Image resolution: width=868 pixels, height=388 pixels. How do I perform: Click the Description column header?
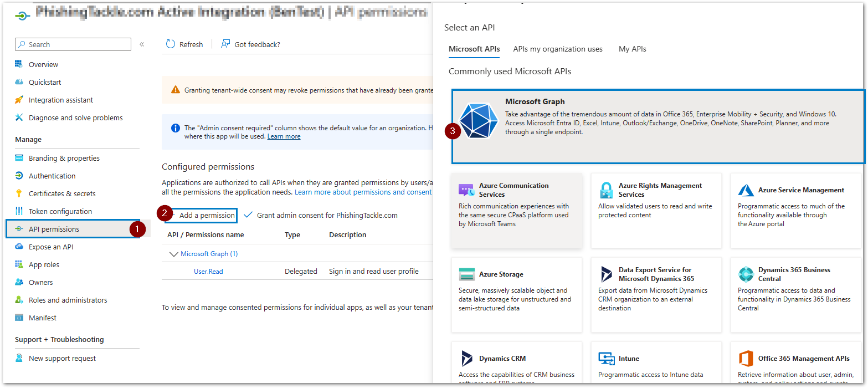(347, 235)
